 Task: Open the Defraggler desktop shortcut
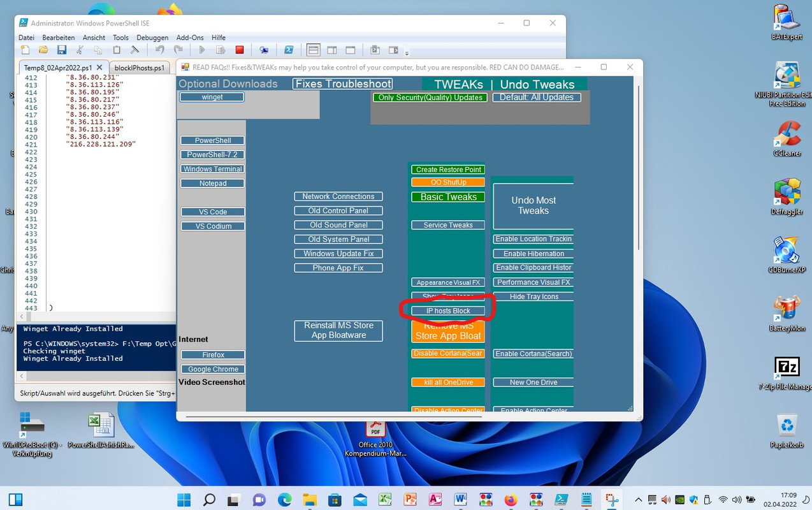click(787, 196)
